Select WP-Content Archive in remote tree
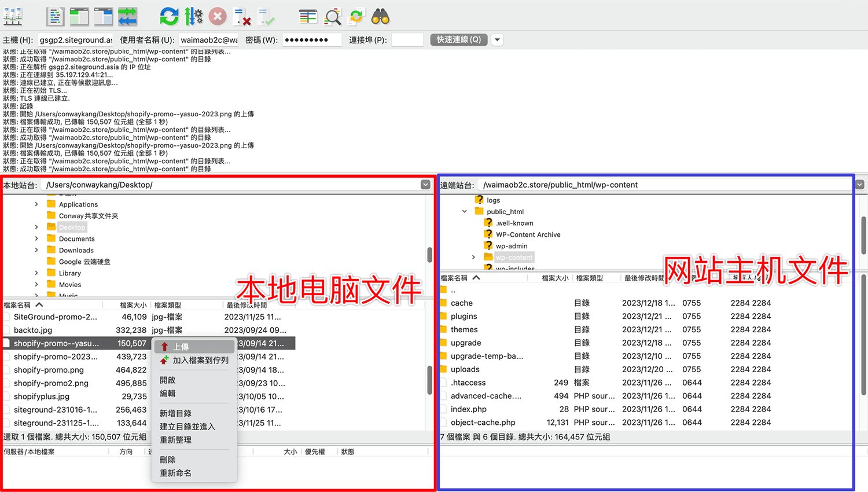868x492 pixels. coord(528,234)
